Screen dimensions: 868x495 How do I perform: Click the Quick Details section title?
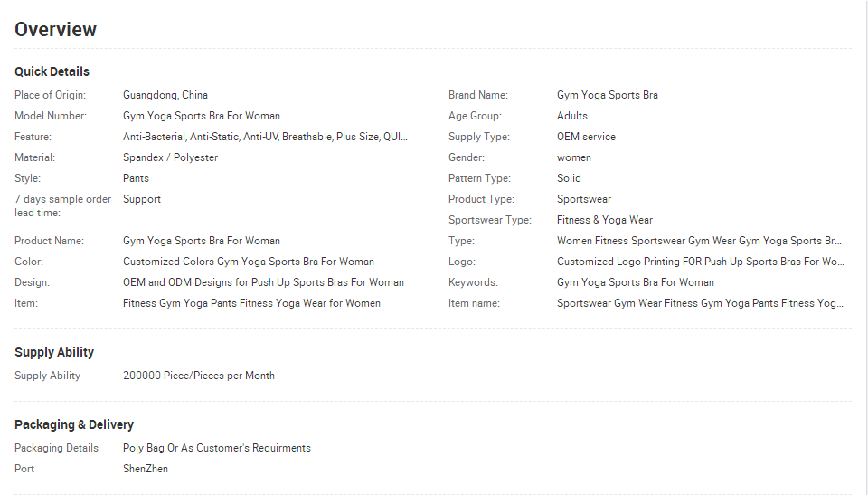pyautogui.click(x=52, y=71)
